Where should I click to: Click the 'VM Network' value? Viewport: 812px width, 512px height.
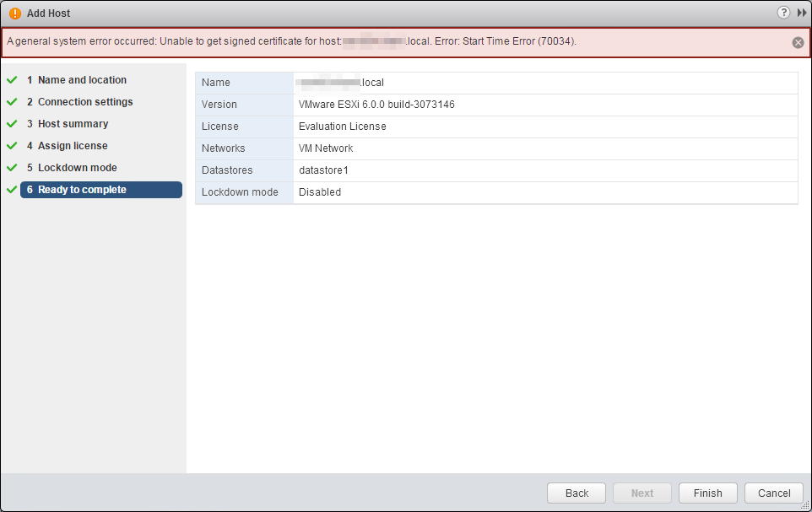point(326,148)
